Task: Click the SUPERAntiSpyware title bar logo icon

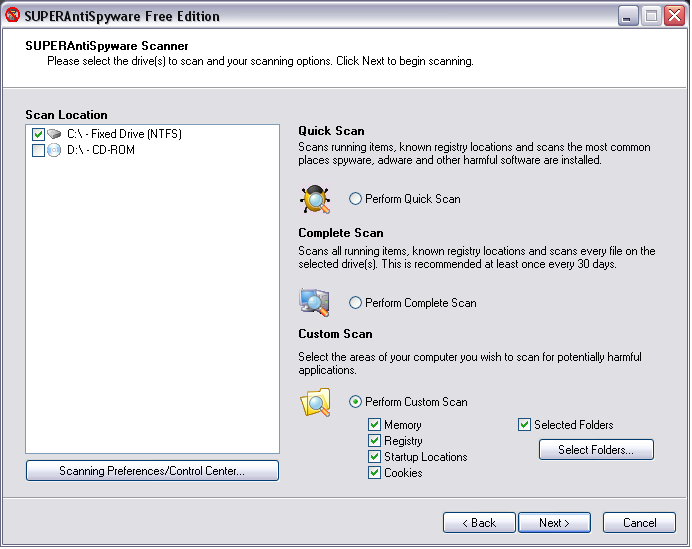Action: pos(12,15)
